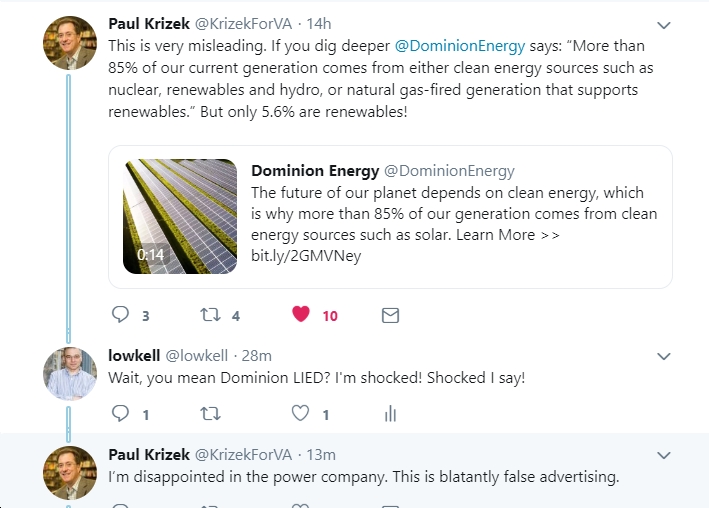Image resolution: width=709 pixels, height=508 pixels.
Task: Open the @DominionEnergy mention link
Action: click(460, 46)
